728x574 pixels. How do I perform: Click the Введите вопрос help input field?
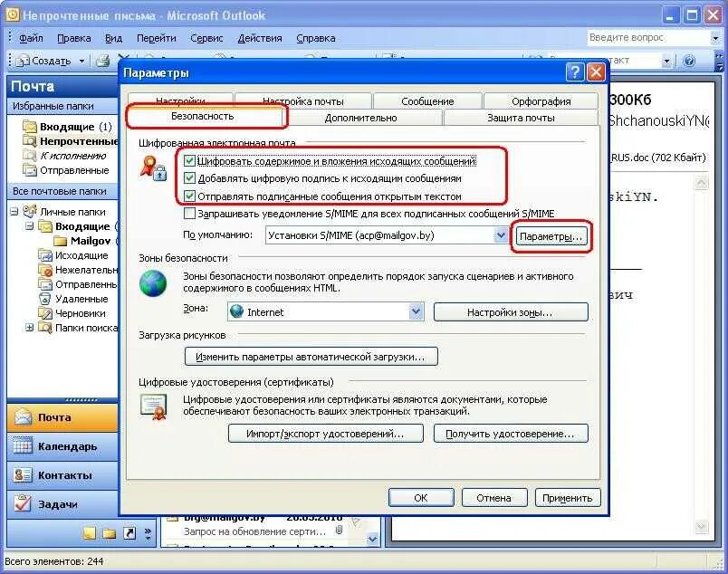[647, 38]
